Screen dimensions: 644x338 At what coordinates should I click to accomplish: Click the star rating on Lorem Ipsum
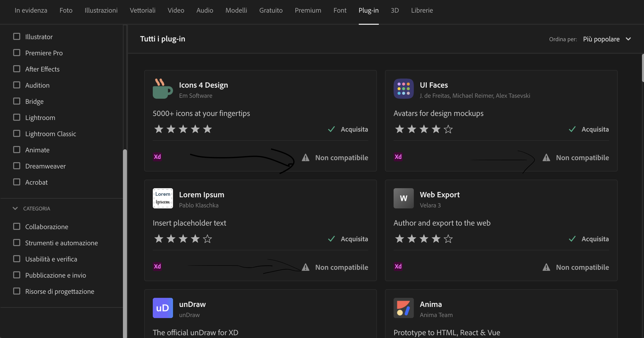click(x=183, y=239)
